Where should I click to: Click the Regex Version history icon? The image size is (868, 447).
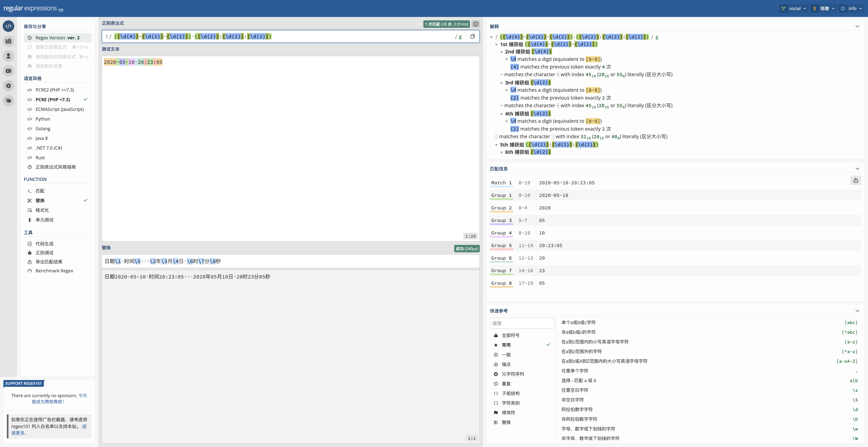tap(30, 38)
